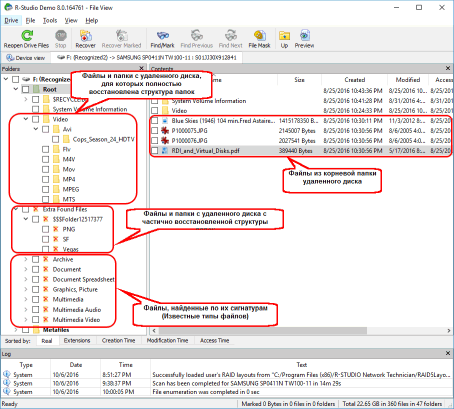Expand the Multimedia Audio node
The height and width of the screenshot is (409, 454).
[26, 309]
